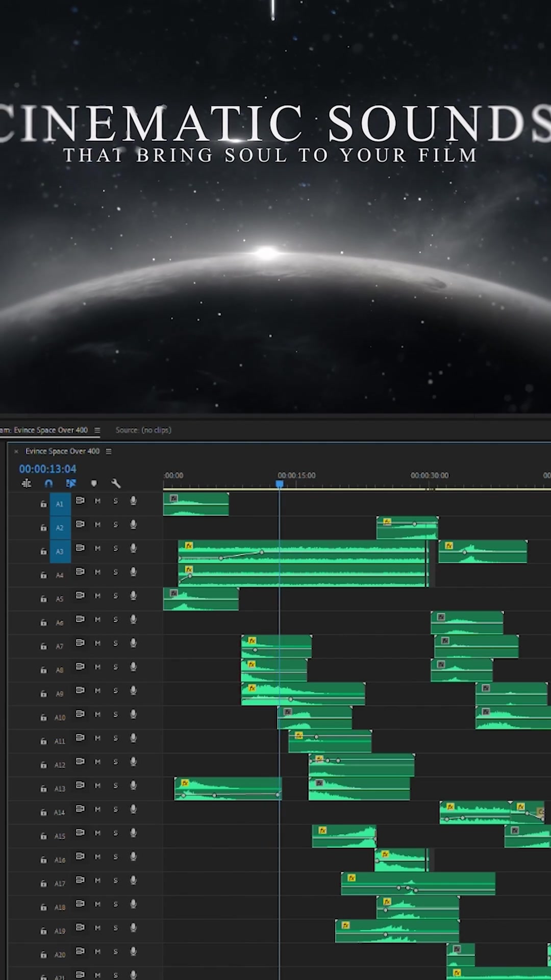Click the fx badge on A13 first clip

coord(185,783)
